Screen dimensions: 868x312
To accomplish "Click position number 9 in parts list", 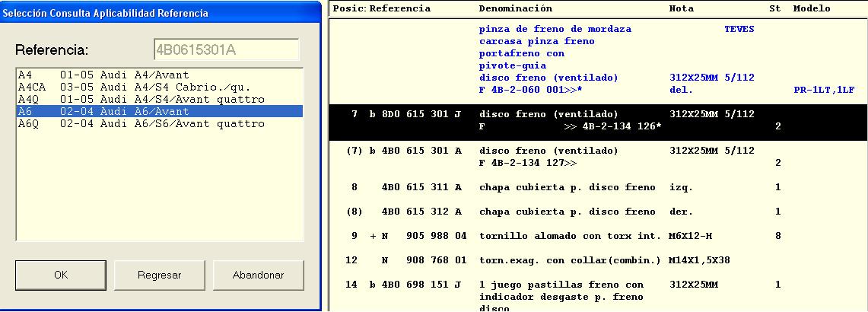I will click(x=355, y=236).
